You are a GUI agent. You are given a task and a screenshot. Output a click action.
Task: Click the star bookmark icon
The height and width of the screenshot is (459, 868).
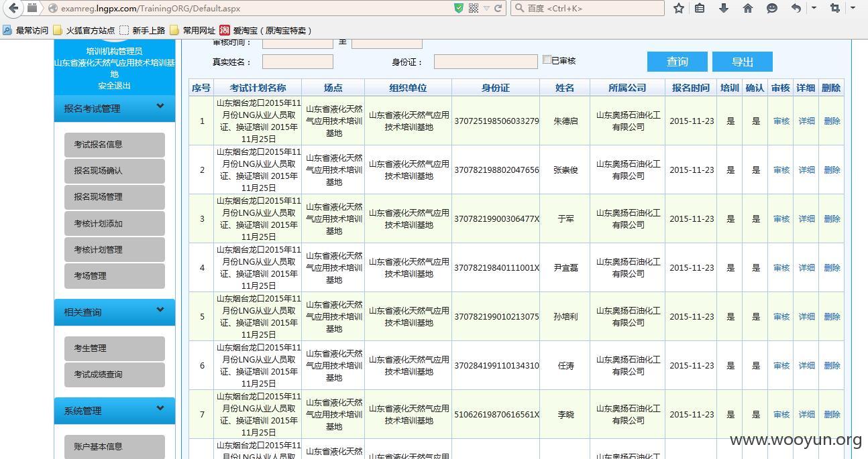(x=679, y=8)
